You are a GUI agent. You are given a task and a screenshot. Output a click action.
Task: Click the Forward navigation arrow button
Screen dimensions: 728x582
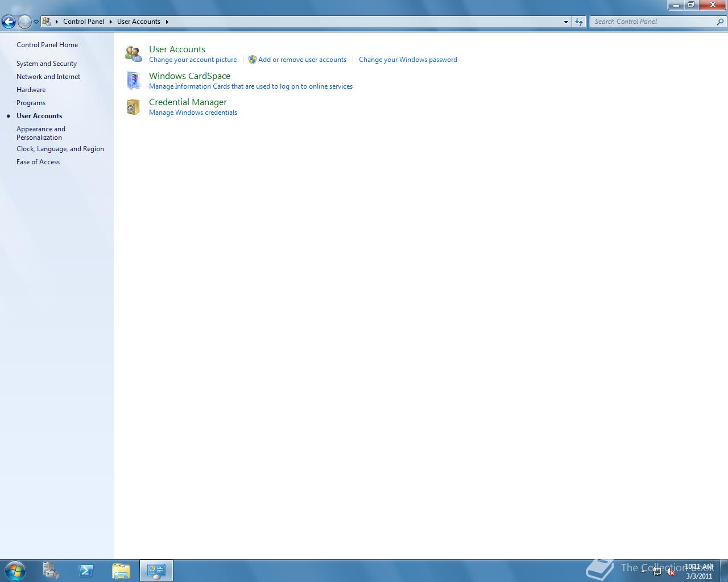[24, 22]
